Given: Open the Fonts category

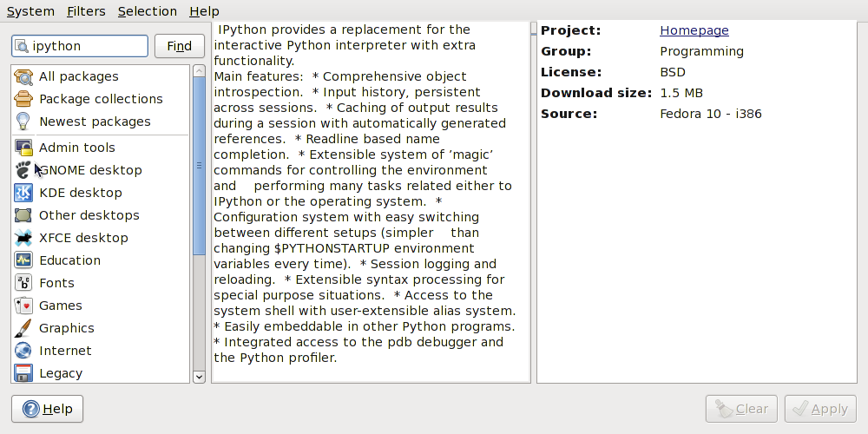Looking at the screenshot, I should (x=56, y=283).
